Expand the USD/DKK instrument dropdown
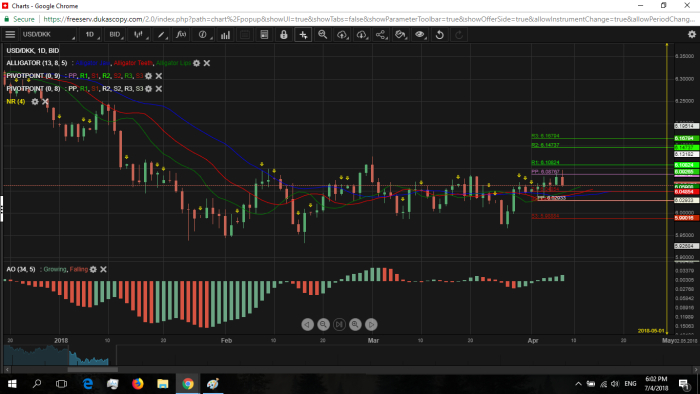Viewport: 700px width, 394px height. (x=48, y=34)
